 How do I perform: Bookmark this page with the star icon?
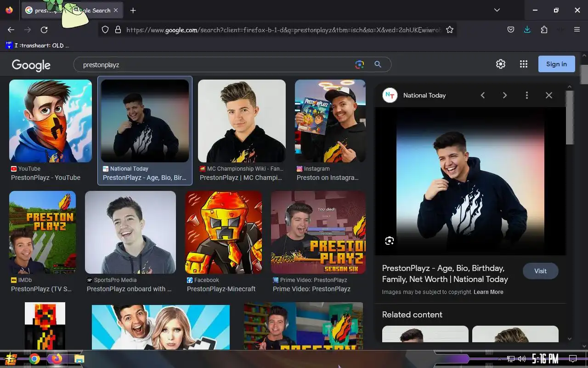tap(450, 29)
